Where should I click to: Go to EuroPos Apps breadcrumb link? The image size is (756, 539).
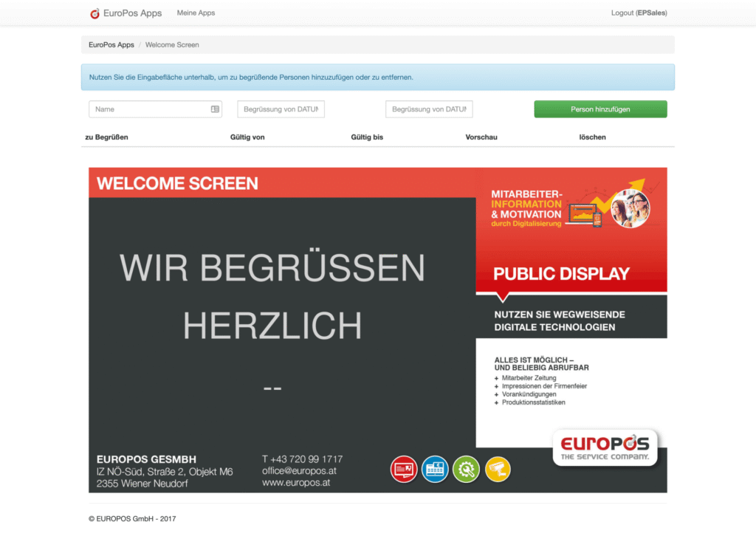tap(111, 45)
